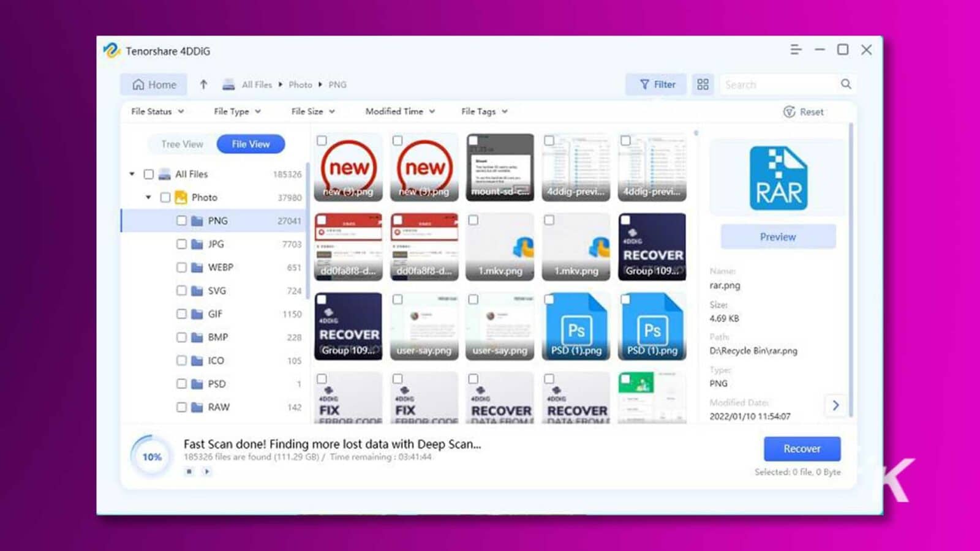Screen dimensions: 980x551
Task: Open the RAW folder row
Action: (213, 407)
